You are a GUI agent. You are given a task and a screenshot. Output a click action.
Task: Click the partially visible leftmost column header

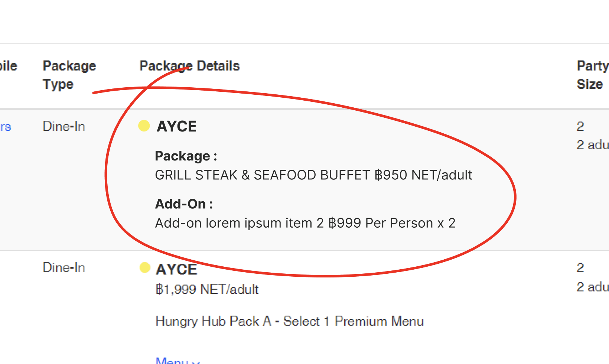pyautogui.click(x=9, y=66)
